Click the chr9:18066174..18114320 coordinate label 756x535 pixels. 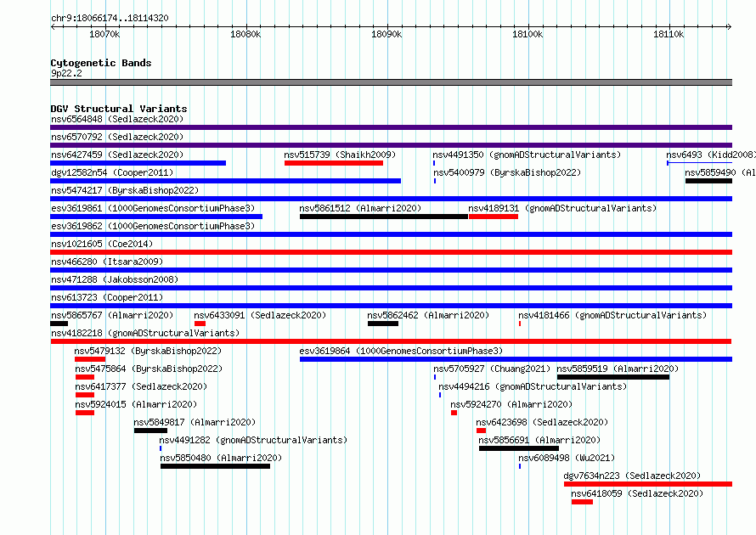110,19
